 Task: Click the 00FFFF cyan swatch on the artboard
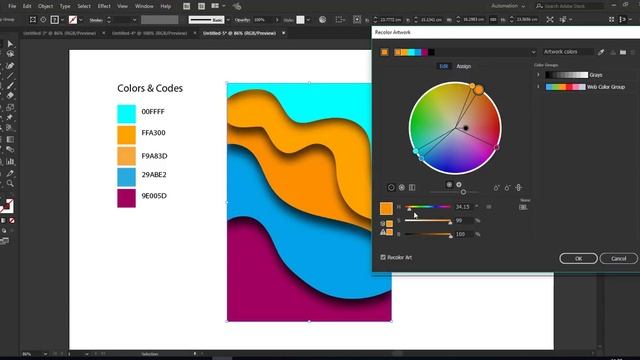pos(127,114)
